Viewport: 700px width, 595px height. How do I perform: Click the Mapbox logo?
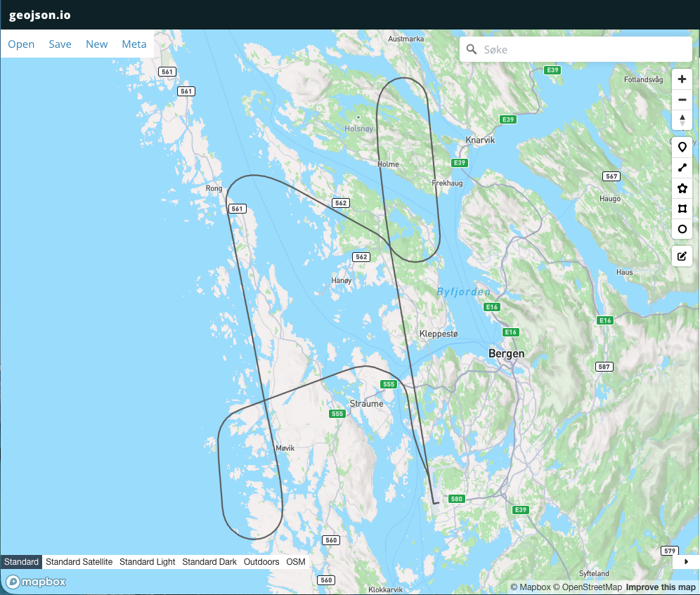coord(37,582)
